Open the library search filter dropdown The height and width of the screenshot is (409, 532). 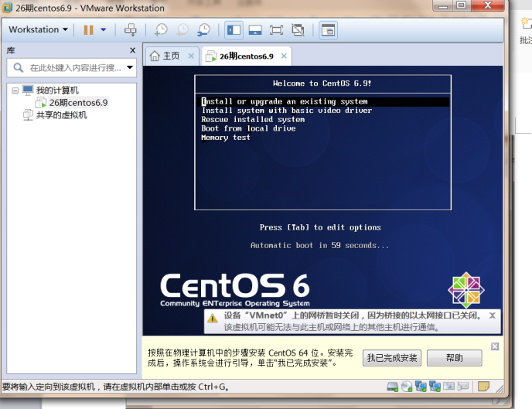(x=130, y=67)
